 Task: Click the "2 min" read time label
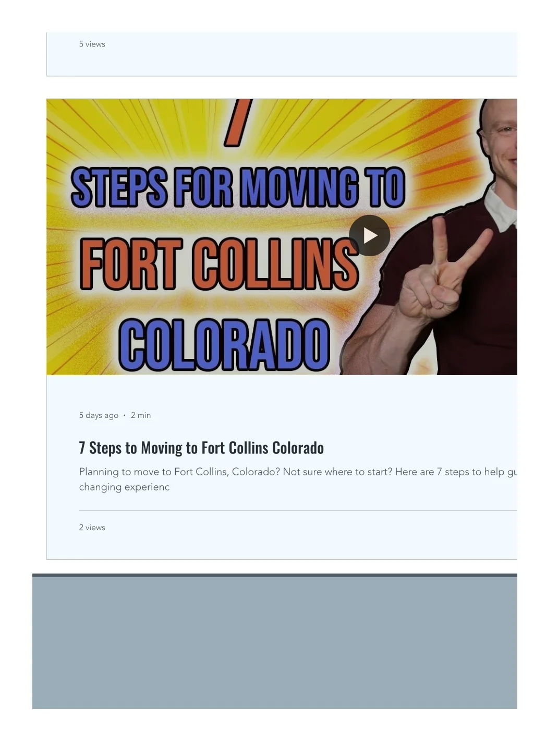click(141, 415)
